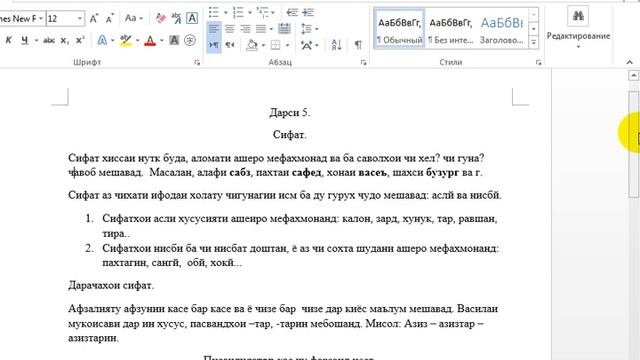Apply bulleted list

pos(214,12)
